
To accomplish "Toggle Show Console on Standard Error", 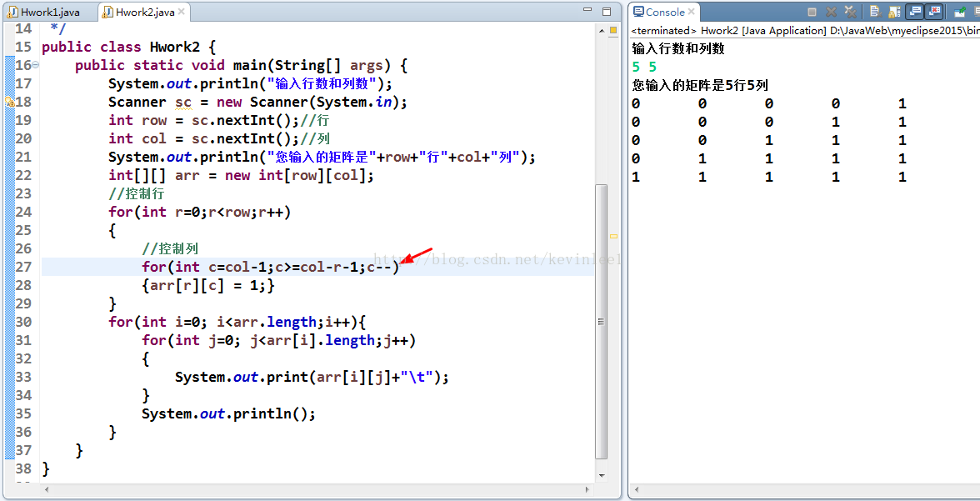I will click(x=933, y=12).
